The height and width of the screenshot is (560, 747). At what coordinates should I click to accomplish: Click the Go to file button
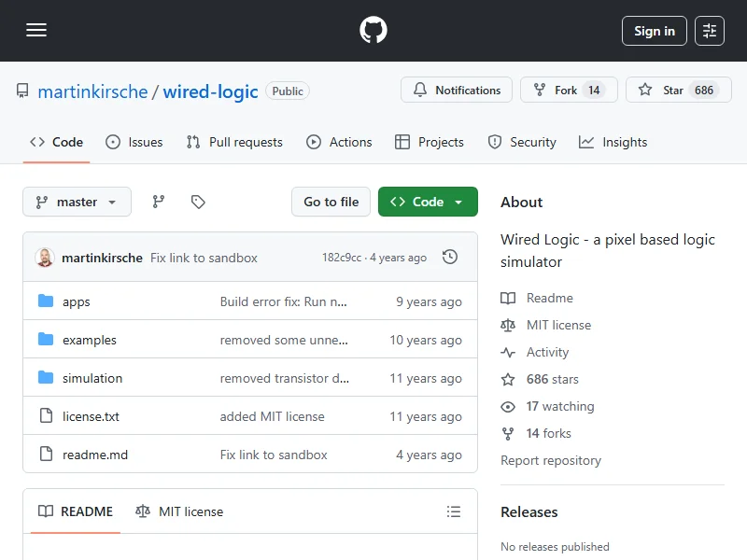tap(331, 202)
